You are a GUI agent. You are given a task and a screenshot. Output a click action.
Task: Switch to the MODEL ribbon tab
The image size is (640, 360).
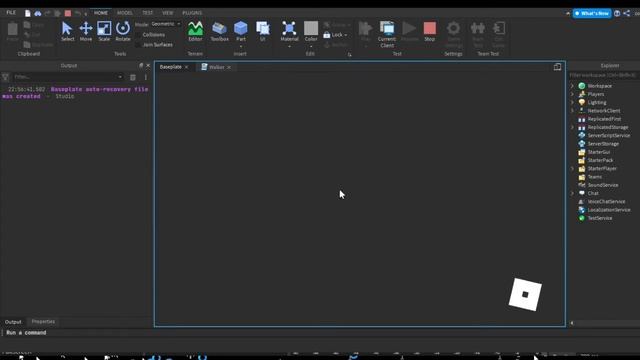coord(124,13)
